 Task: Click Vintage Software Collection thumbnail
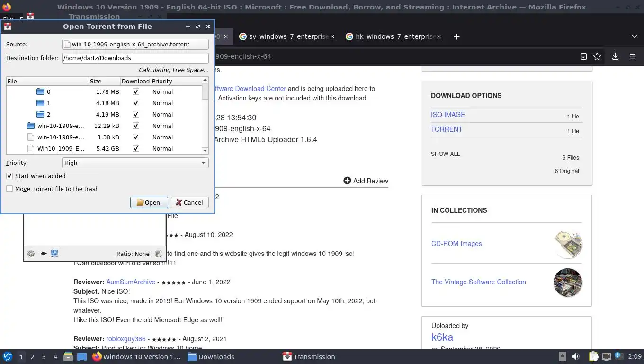(x=568, y=282)
